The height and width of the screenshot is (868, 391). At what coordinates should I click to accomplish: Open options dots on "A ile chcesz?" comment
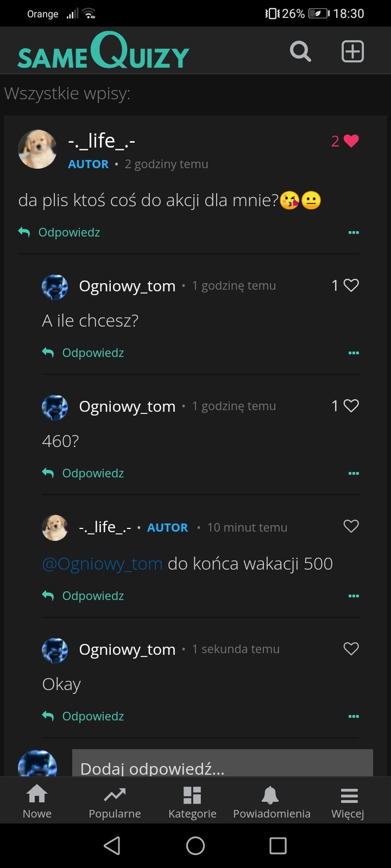pyautogui.click(x=354, y=353)
